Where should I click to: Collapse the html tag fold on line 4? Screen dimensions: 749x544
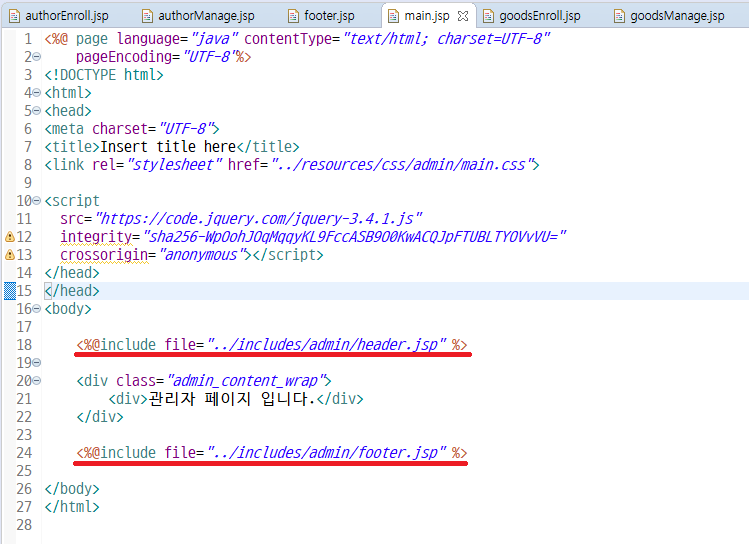tap(37, 93)
